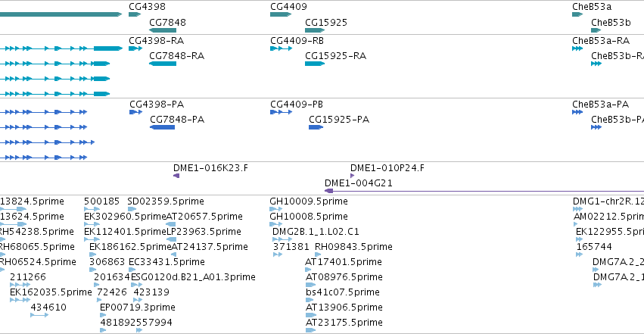Open the GH10009.5prime EST label
This screenshot has height=334, width=644.
309,201
